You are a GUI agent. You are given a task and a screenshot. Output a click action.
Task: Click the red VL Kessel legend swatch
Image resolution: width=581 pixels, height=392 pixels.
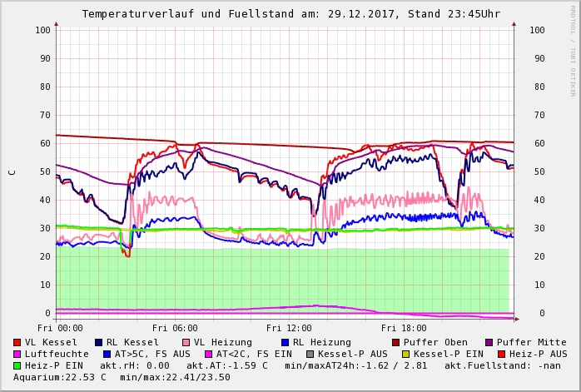[17, 342]
